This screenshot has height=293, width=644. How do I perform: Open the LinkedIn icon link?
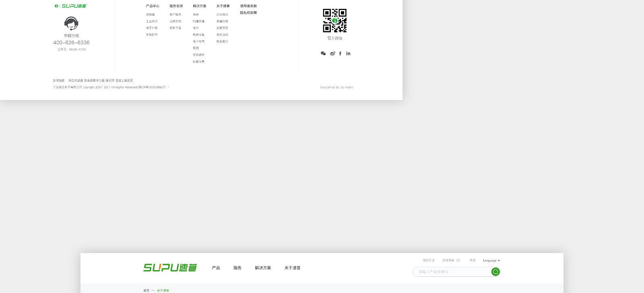tap(348, 53)
